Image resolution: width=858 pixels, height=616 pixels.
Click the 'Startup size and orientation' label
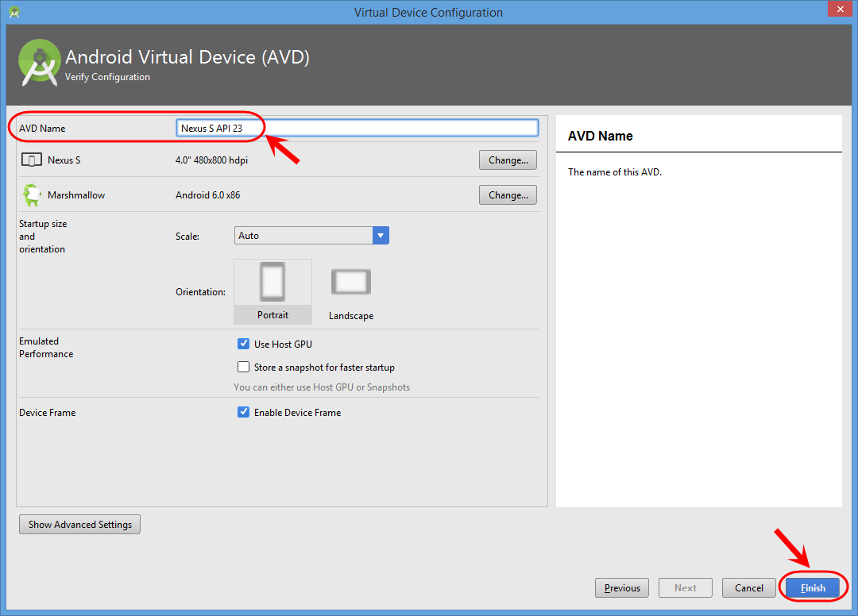coord(43,236)
